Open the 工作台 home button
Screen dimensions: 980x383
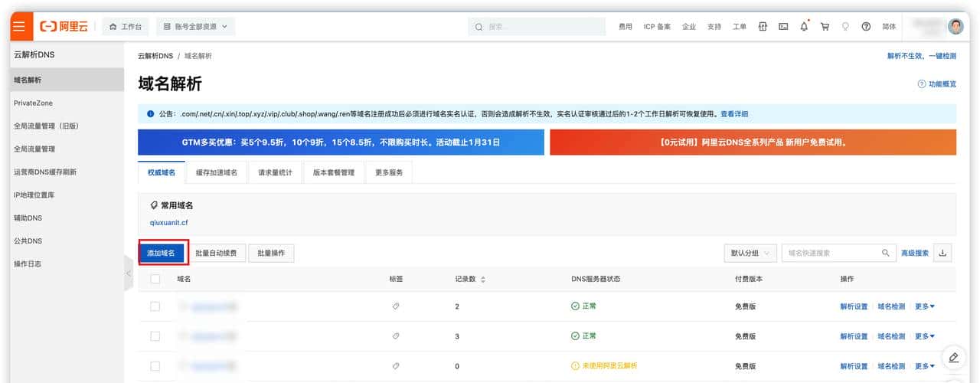point(126,27)
